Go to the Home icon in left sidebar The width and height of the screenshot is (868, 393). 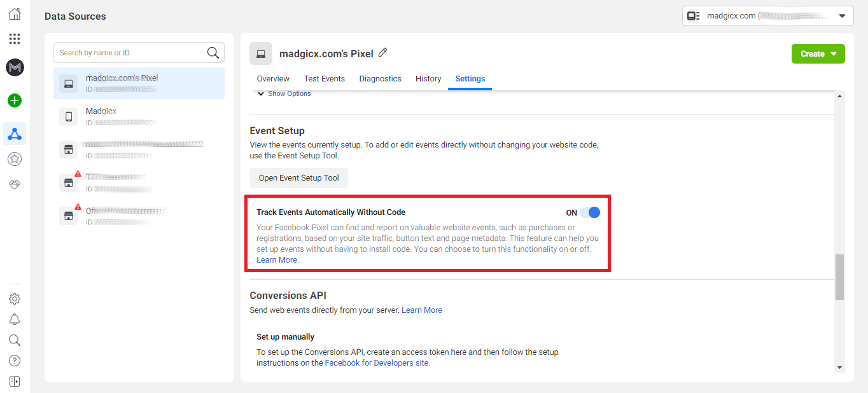pyautogui.click(x=15, y=13)
